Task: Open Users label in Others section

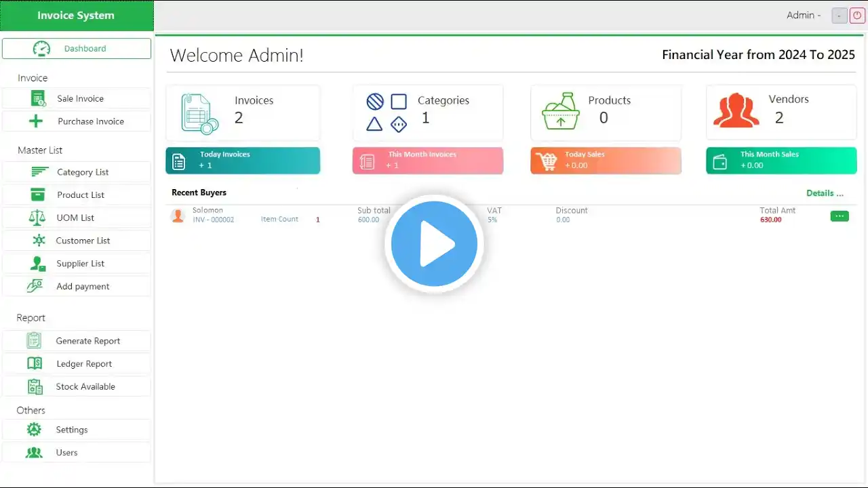Action: pyautogui.click(x=66, y=452)
